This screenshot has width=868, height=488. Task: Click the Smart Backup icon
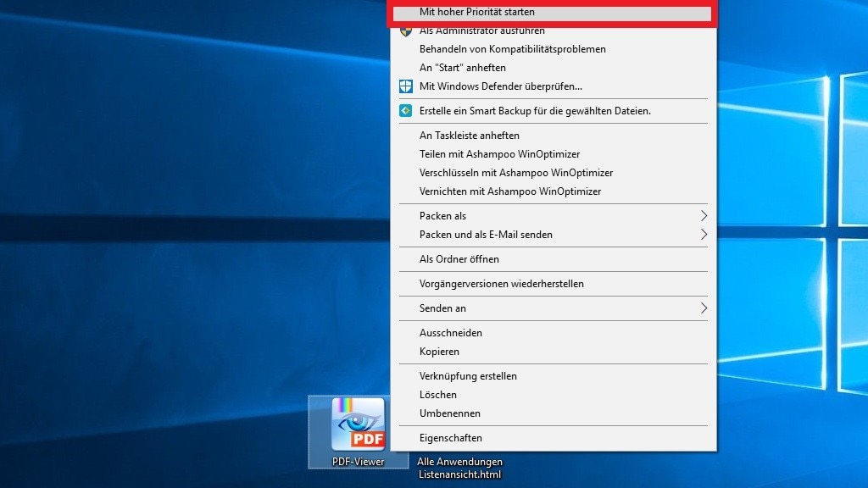406,111
